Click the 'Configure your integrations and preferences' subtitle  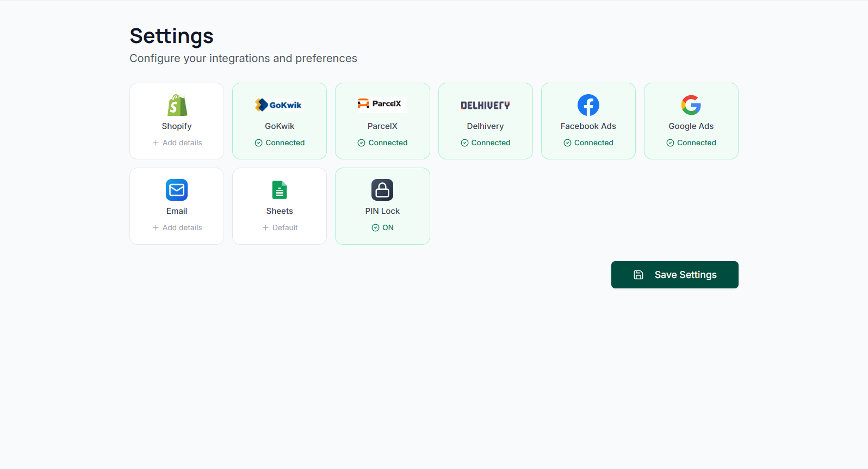[x=243, y=58]
